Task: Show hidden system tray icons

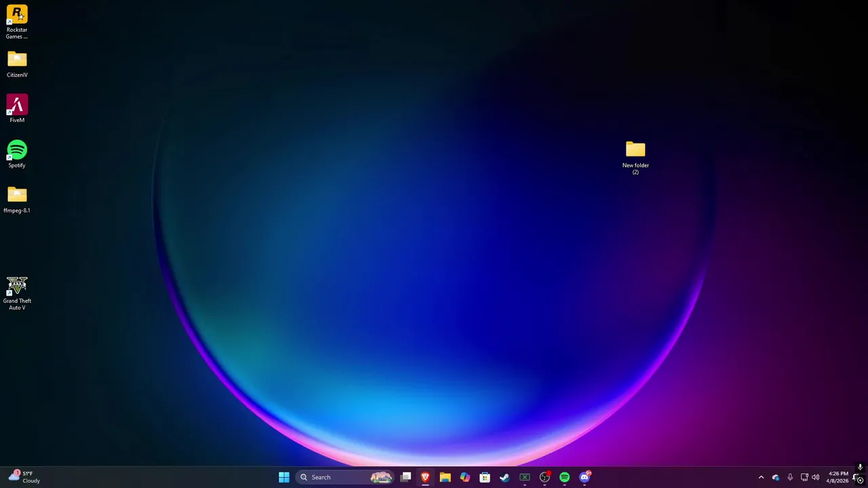Action: point(761,477)
